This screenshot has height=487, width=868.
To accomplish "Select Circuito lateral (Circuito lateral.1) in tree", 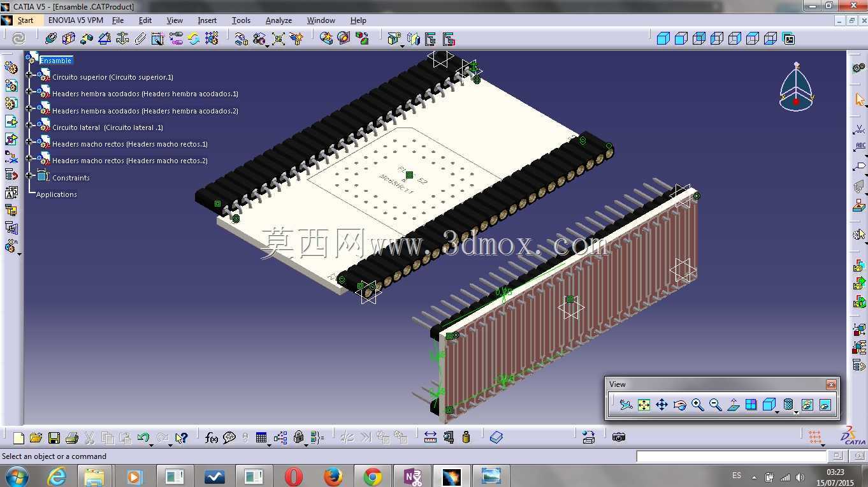I will [x=108, y=127].
